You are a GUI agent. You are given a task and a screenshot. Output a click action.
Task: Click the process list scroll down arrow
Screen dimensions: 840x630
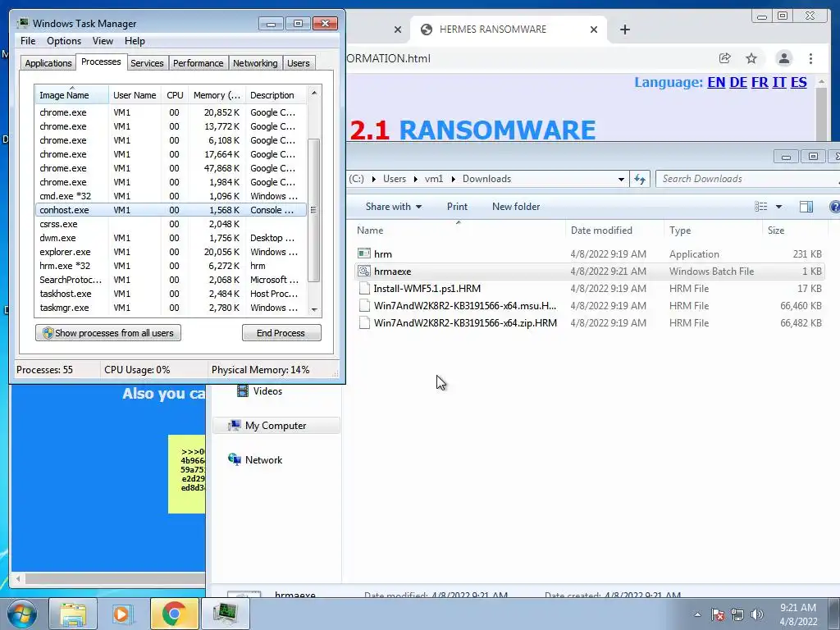[314, 309]
